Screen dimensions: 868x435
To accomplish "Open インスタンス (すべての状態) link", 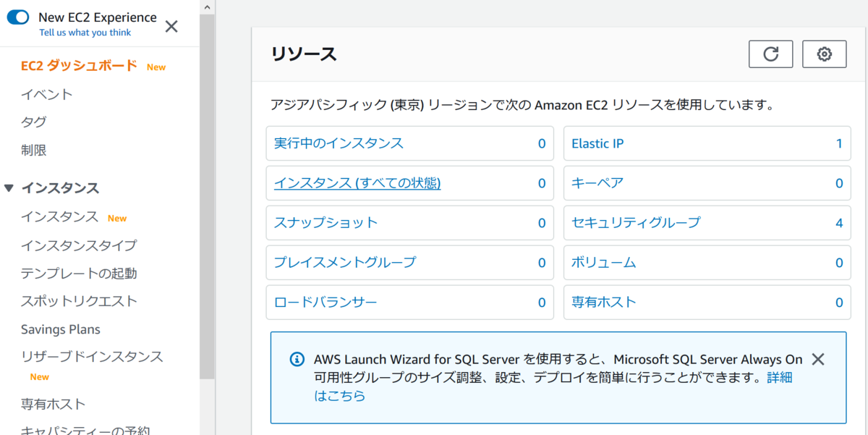I will click(x=357, y=183).
